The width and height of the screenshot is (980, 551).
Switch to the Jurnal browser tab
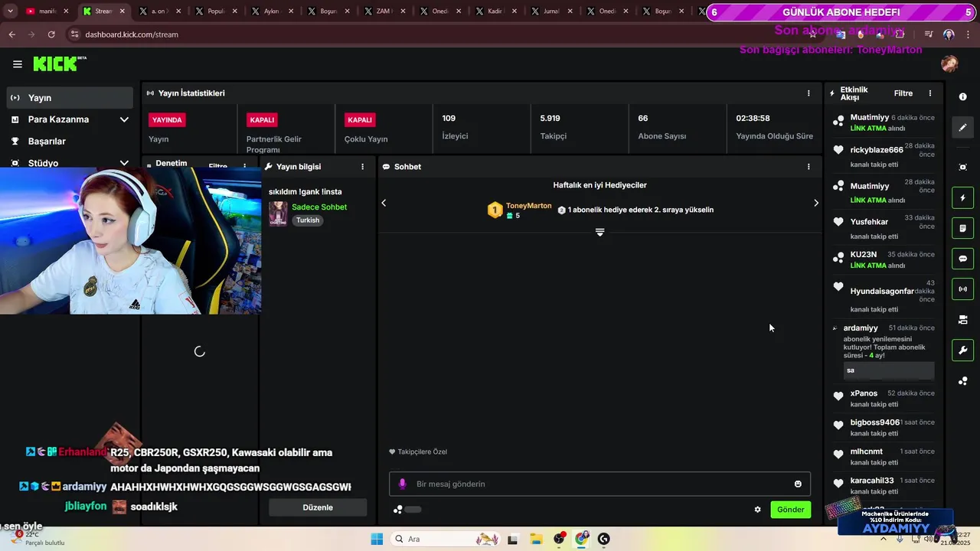click(547, 11)
